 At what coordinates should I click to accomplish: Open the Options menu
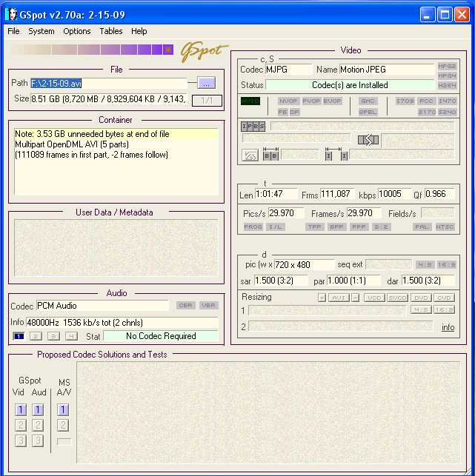77,31
